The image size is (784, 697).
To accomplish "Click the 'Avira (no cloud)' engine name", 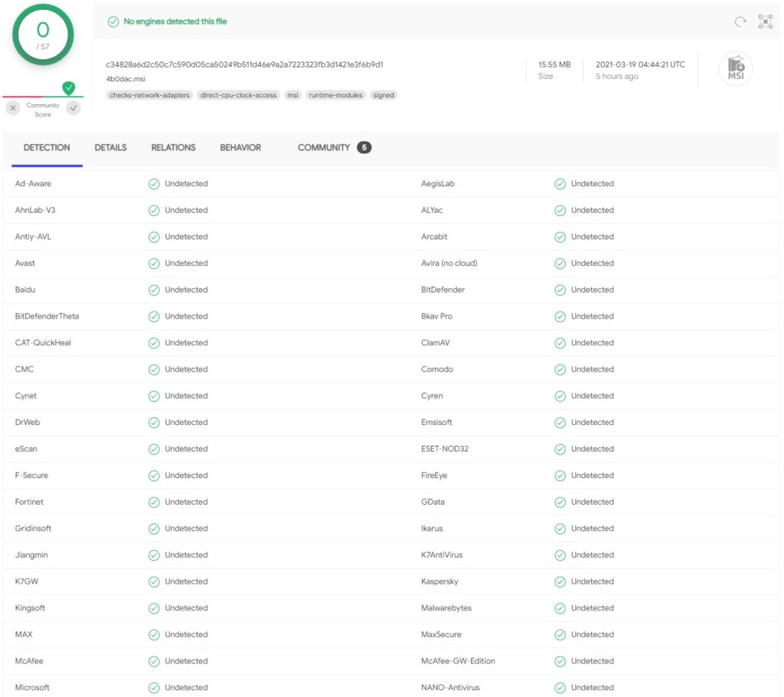I will pyautogui.click(x=449, y=263).
